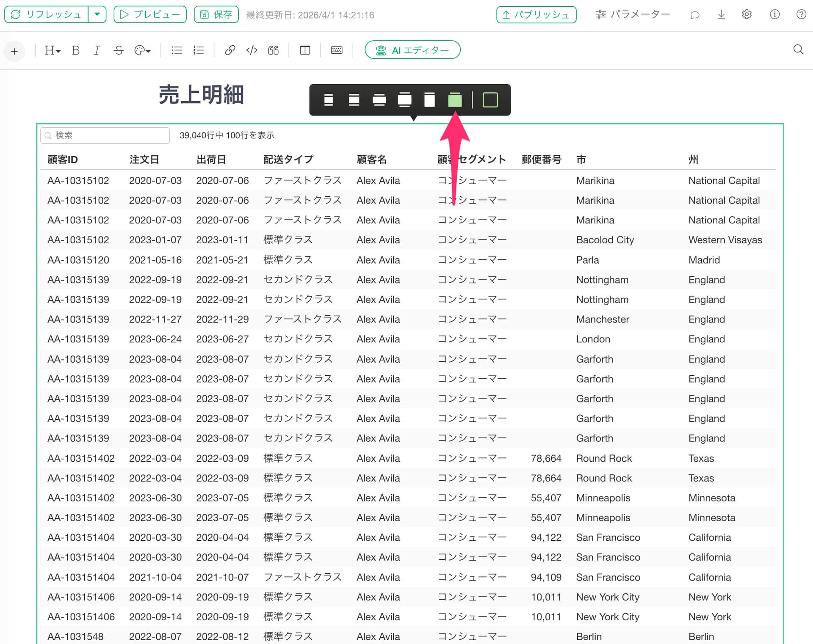Insert columns layout using the column icon
This screenshot has height=644, width=813.
click(x=305, y=50)
